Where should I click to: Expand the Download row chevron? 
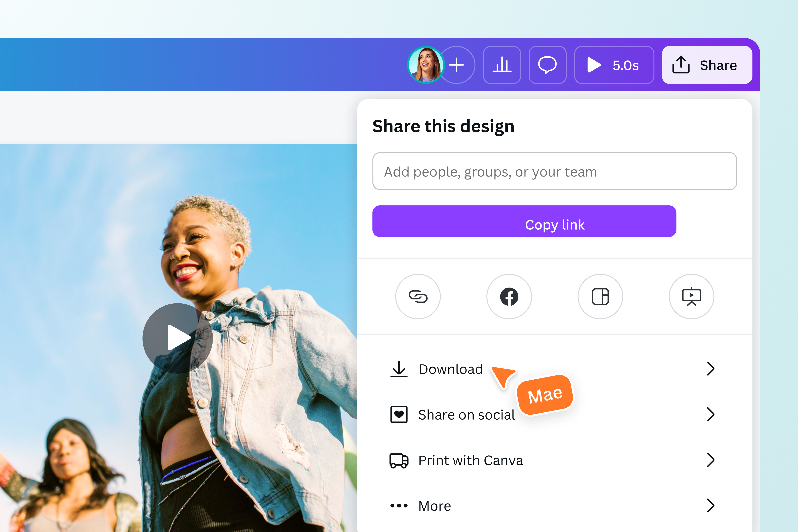click(711, 369)
